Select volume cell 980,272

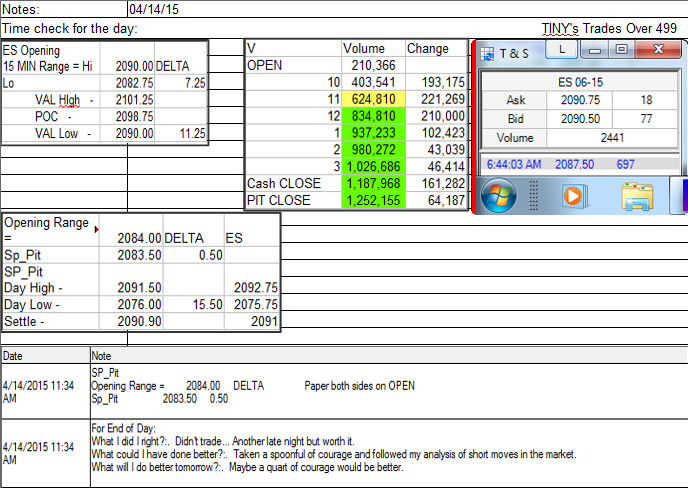(x=373, y=150)
